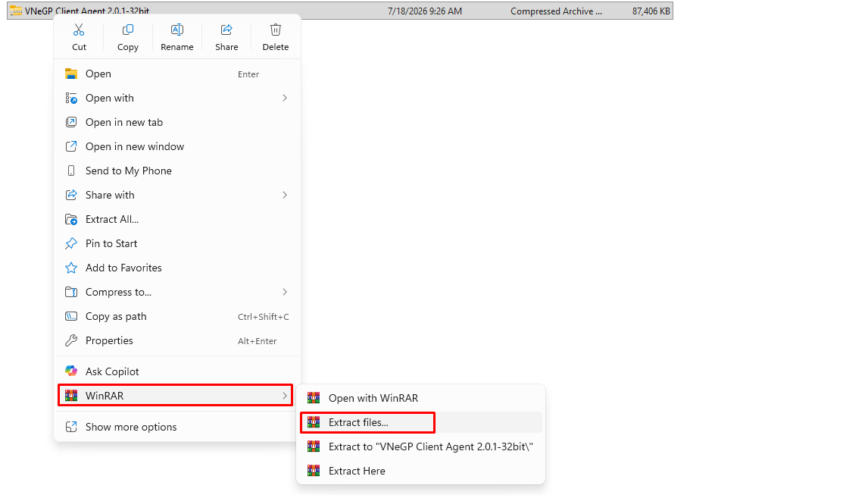The image size is (868, 495).
Task: Expand the WinRAR submenu arrow
Action: click(x=285, y=396)
